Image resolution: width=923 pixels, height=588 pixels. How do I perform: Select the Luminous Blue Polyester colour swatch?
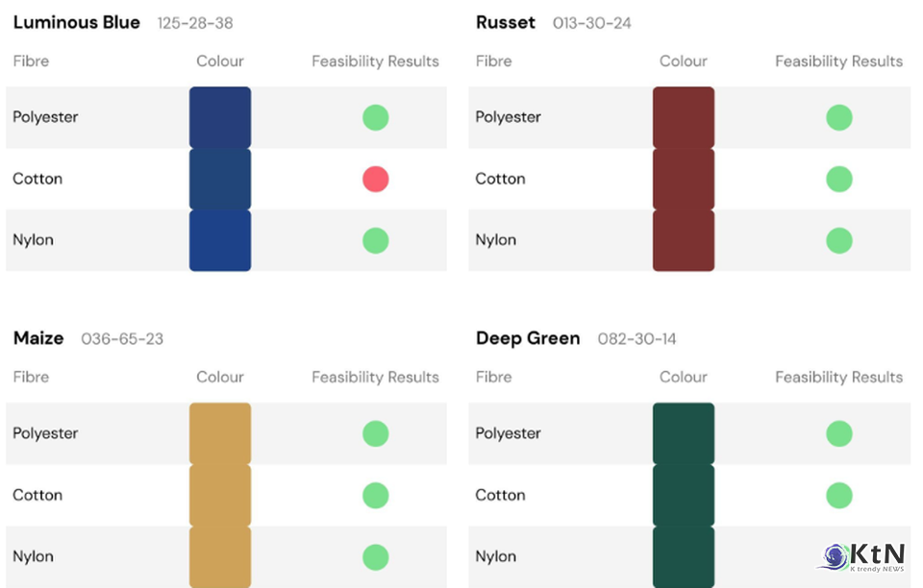(x=220, y=117)
